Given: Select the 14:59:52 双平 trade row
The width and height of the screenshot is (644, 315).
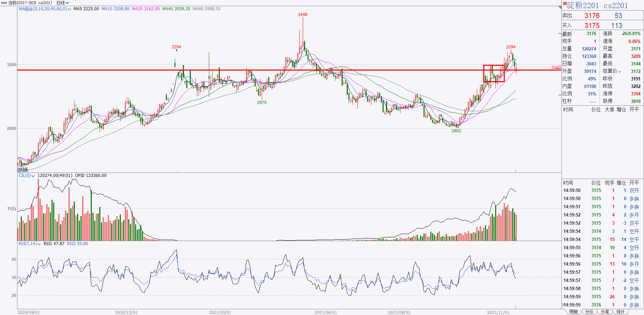Looking at the screenshot, I should pyautogui.click(x=603, y=223).
